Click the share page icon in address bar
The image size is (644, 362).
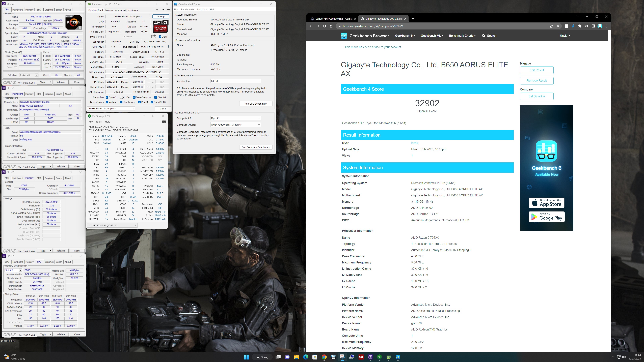pos(551,26)
